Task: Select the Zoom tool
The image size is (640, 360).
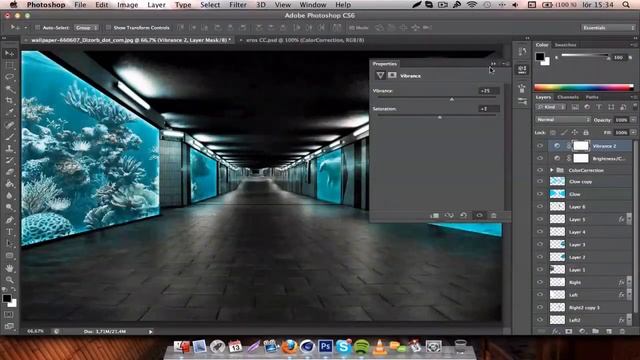Action: click(9, 280)
